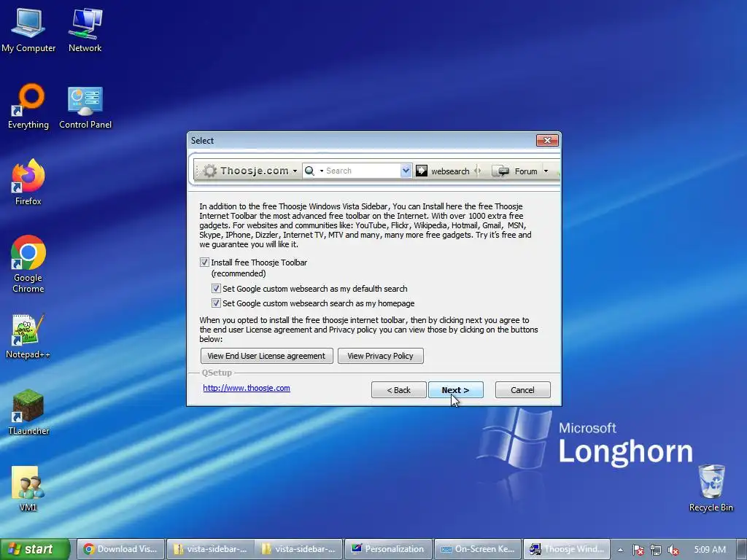Viewport: 747px width, 560px height.
Task: Switch to On-Screen Keyboard taskbar item
Action: click(x=477, y=550)
